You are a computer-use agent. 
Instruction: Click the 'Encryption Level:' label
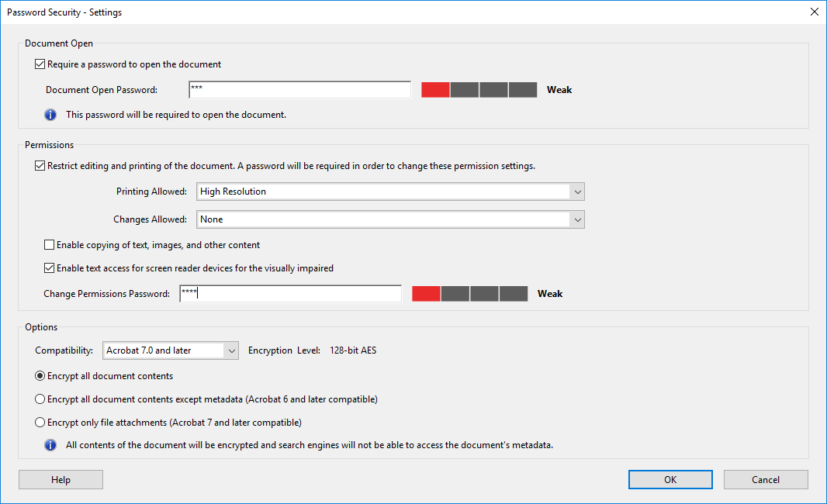coord(284,350)
